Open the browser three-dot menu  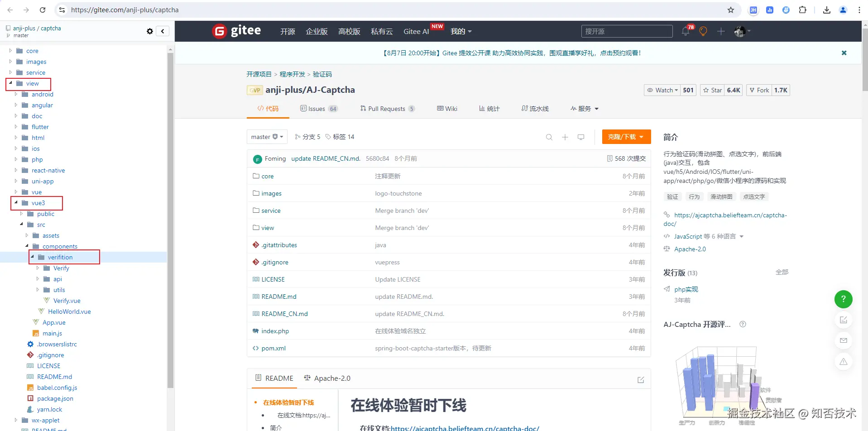point(859,10)
